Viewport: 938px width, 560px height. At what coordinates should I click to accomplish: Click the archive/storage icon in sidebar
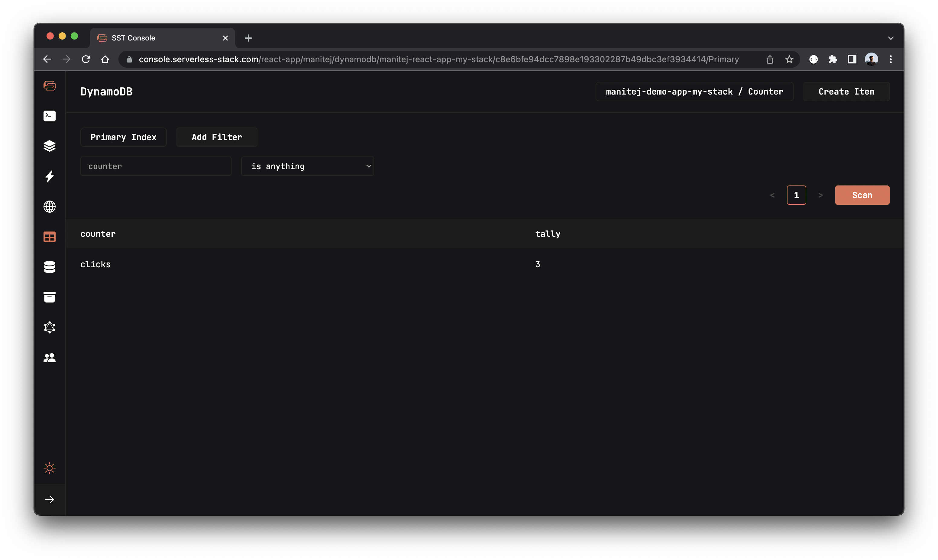(x=50, y=297)
